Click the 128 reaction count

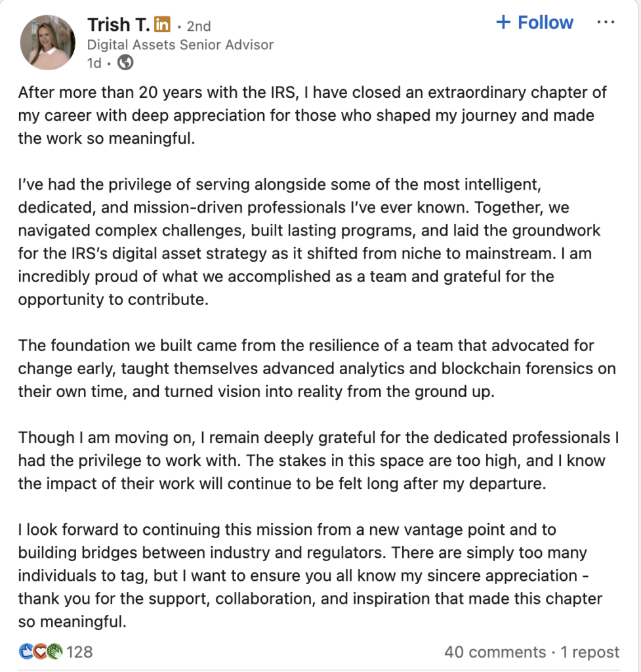79,652
